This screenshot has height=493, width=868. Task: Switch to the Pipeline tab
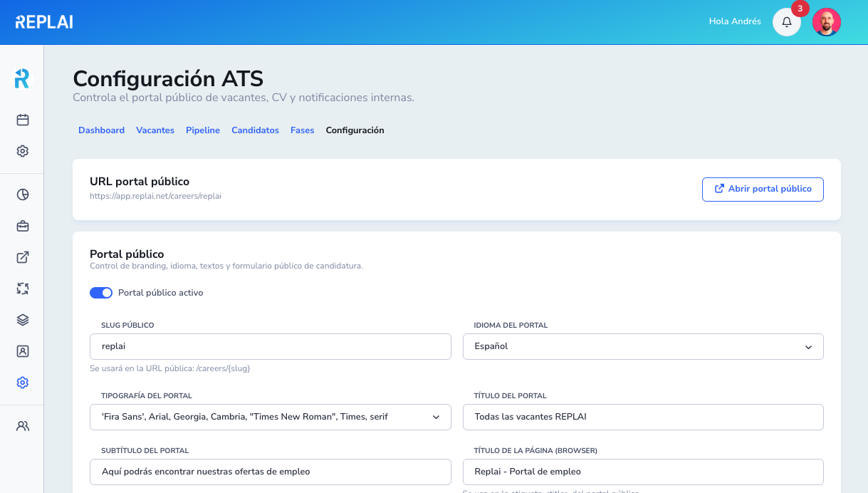click(203, 130)
